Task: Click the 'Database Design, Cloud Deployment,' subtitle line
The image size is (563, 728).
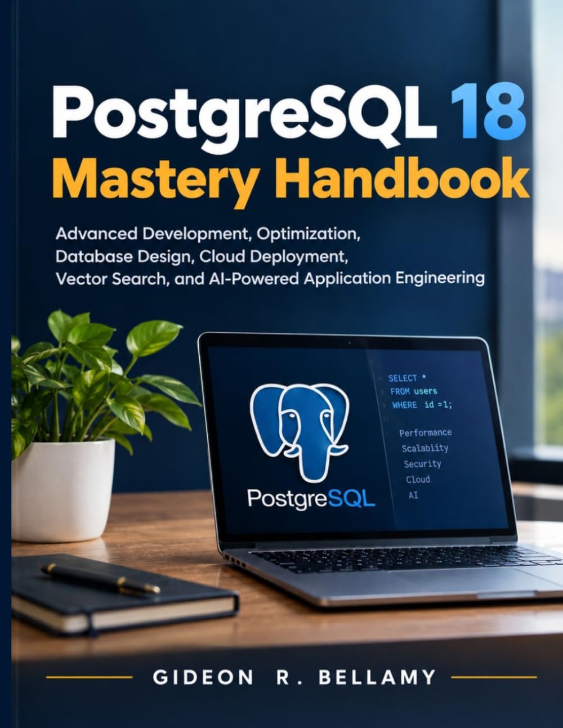Action: click(x=202, y=256)
